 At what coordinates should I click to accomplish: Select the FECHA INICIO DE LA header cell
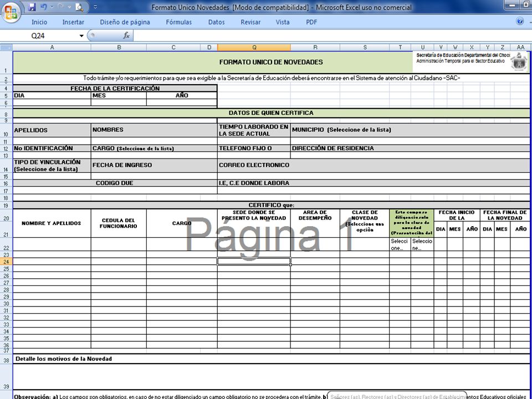point(457,215)
